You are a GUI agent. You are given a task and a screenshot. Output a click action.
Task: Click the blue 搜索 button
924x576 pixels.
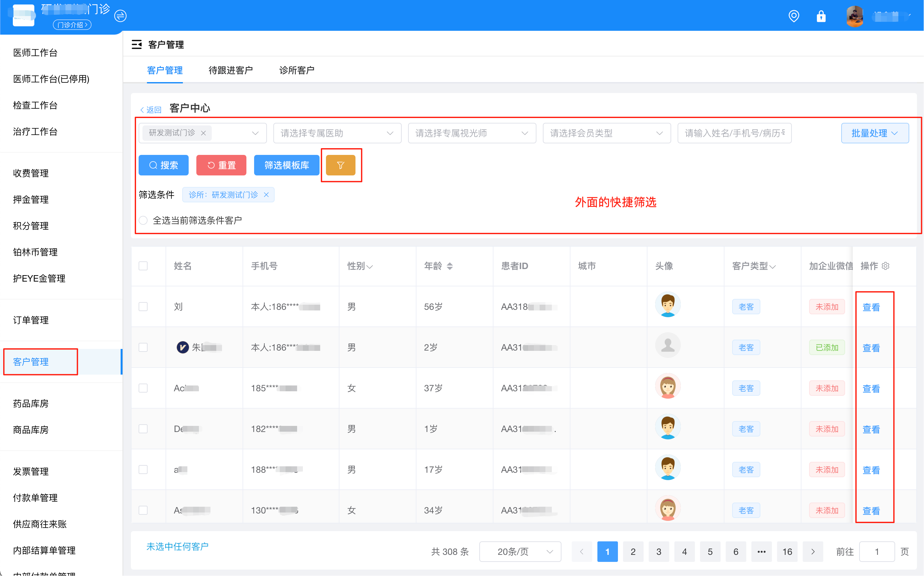pyautogui.click(x=163, y=165)
